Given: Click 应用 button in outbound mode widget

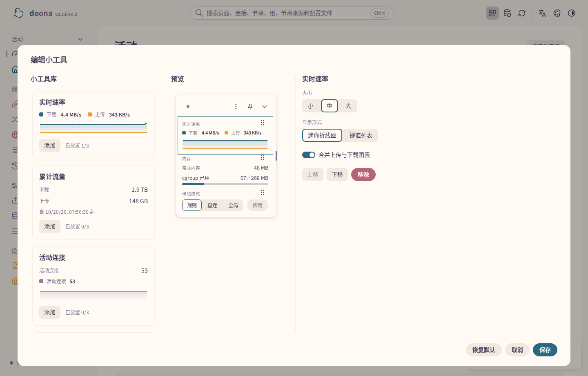Looking at the screenshot, I should [258, 205].
